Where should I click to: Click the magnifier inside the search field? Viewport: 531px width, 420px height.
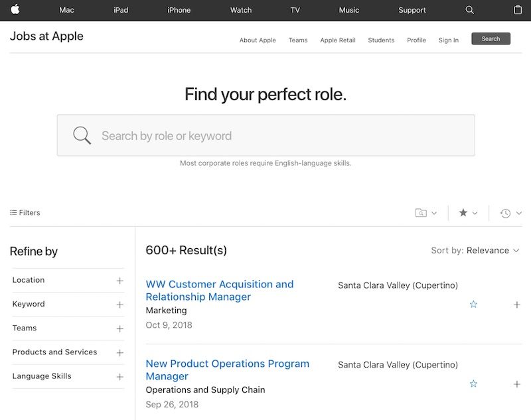click(x=82, y=135)
